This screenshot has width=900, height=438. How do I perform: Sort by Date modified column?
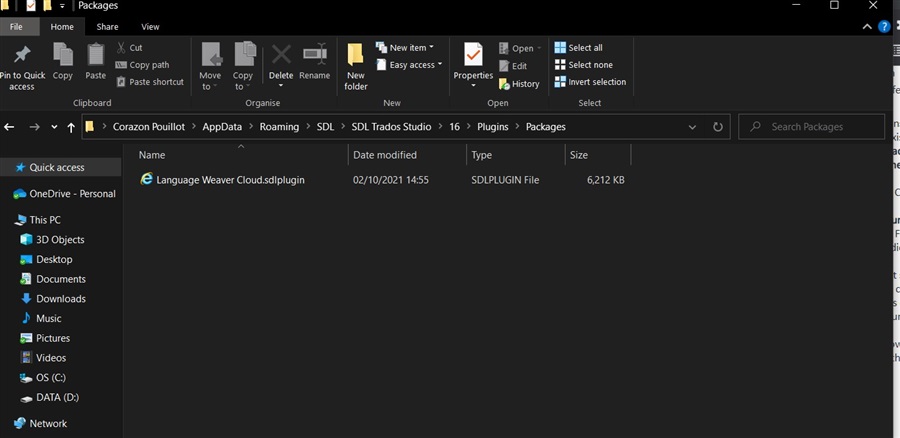coord(385,155)
